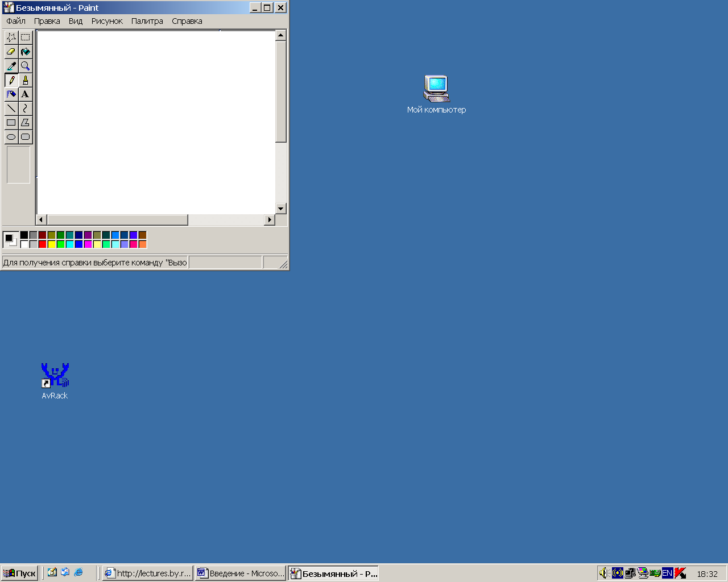The height and width of the screenshot is (582, 728).
Task: Choose the Rectangle shape tool
Action: pos(11,123)
